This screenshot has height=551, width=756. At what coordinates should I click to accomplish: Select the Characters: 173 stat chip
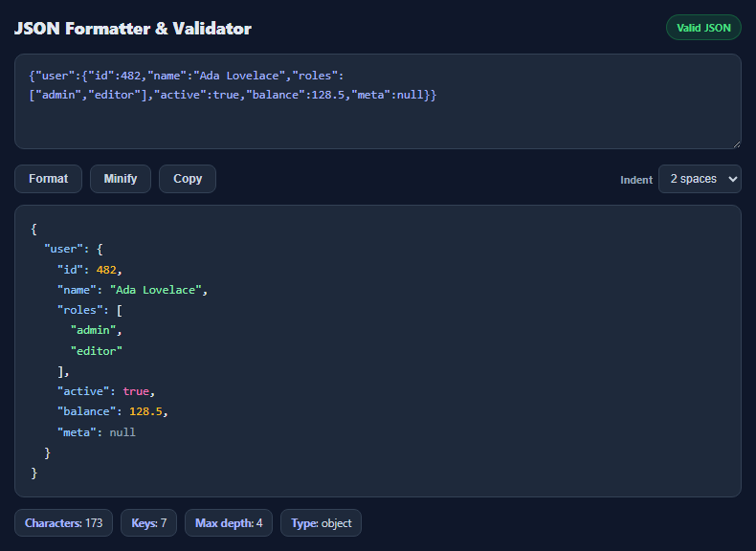pyautogui.click(x=64, y=523)
